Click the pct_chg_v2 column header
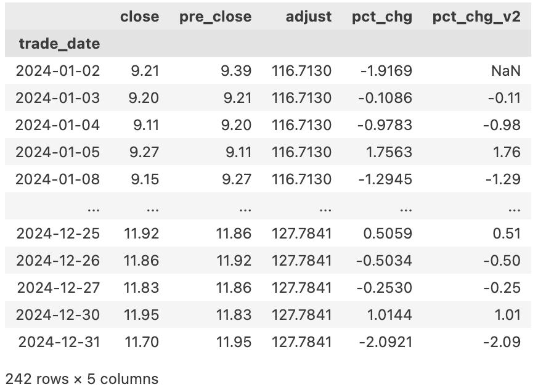Viewport: 546px width, 392px height. click(x=476, y=17)
